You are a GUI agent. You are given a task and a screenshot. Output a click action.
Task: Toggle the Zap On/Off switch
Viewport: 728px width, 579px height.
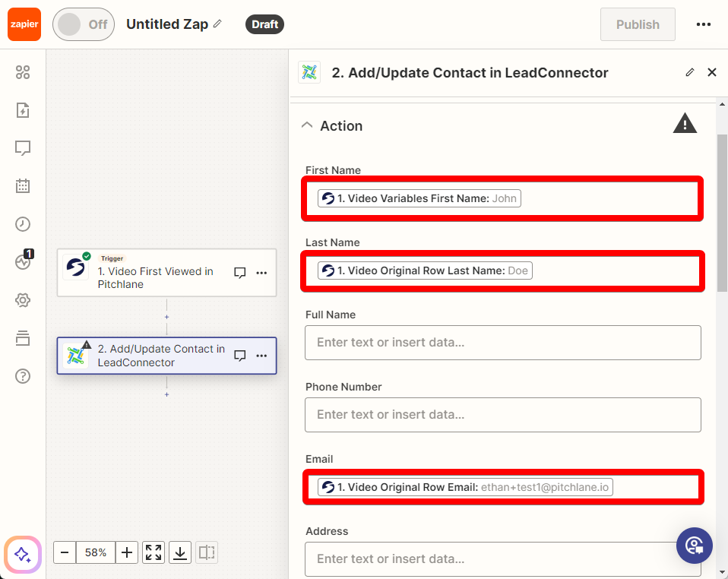(x=84, y=24)
